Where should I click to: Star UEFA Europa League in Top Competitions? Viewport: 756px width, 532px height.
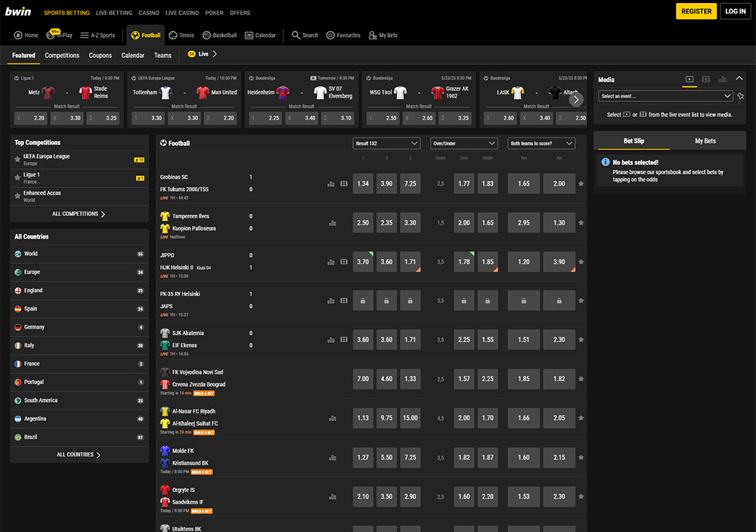(17, 159)
